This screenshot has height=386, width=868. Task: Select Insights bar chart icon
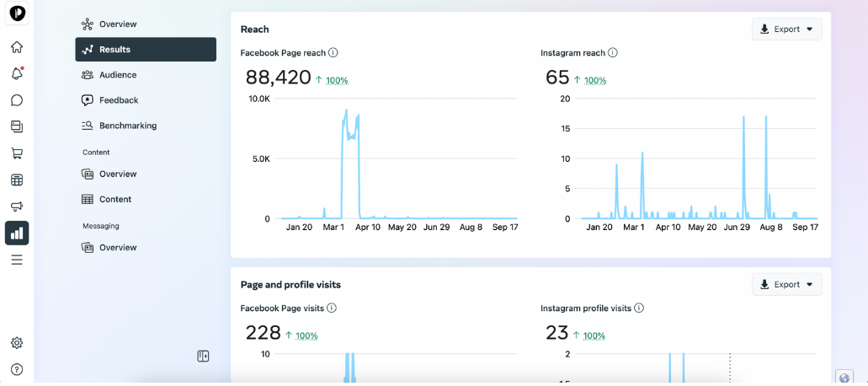pos(17,233)
